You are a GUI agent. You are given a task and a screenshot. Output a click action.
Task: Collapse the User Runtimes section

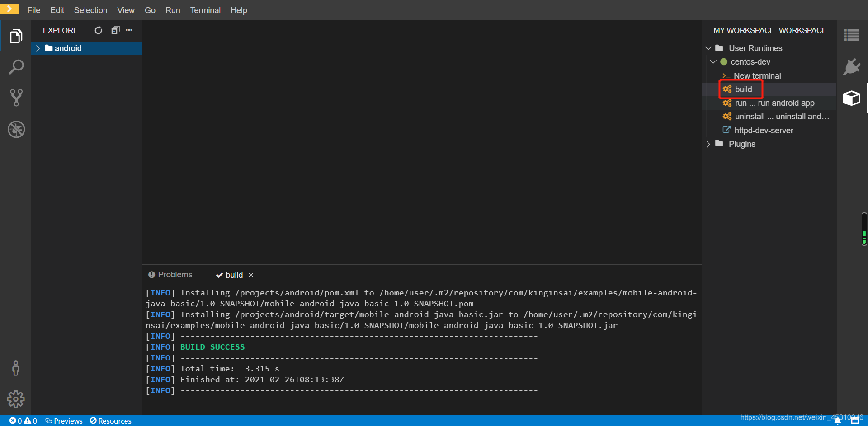click(x=708, y=48)
